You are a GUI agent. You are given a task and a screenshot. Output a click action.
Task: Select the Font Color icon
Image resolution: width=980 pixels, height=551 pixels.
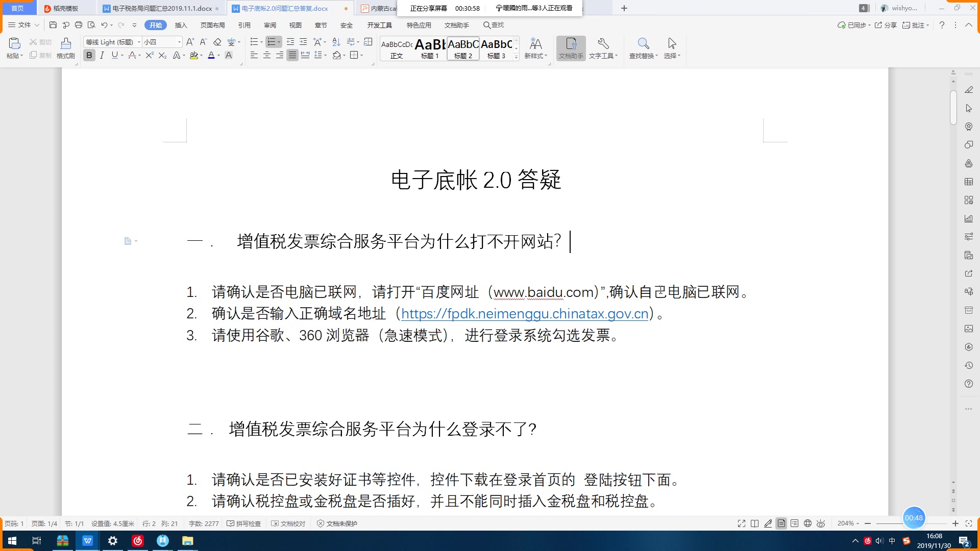213,56
